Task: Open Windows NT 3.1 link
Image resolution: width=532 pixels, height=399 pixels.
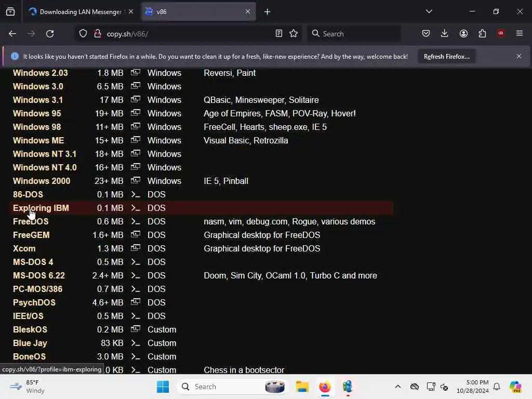Action: (45, 154)
